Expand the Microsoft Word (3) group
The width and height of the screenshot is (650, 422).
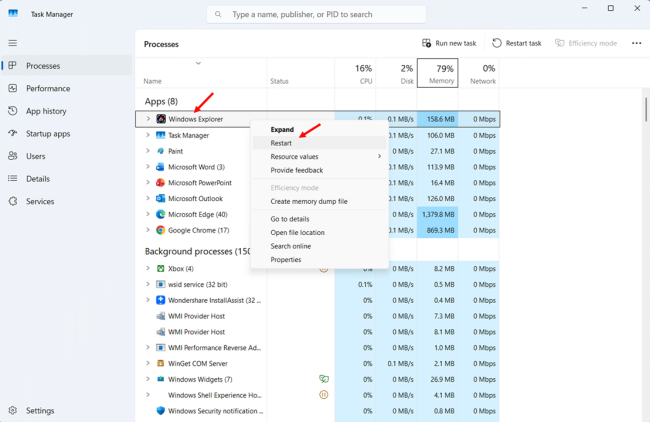pos(148,167)
